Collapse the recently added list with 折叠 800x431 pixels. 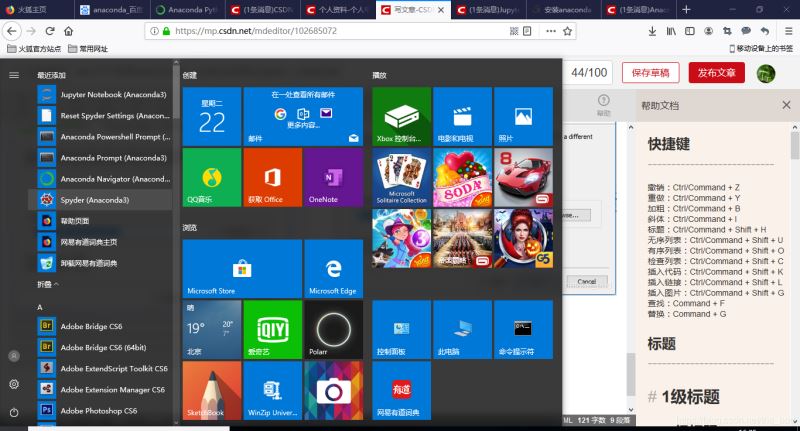tap(48, 284)
